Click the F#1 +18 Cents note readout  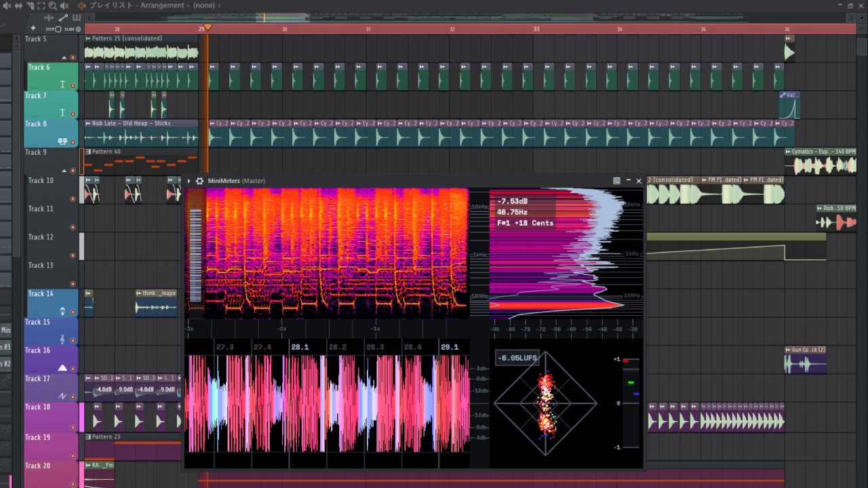(525, 223)
